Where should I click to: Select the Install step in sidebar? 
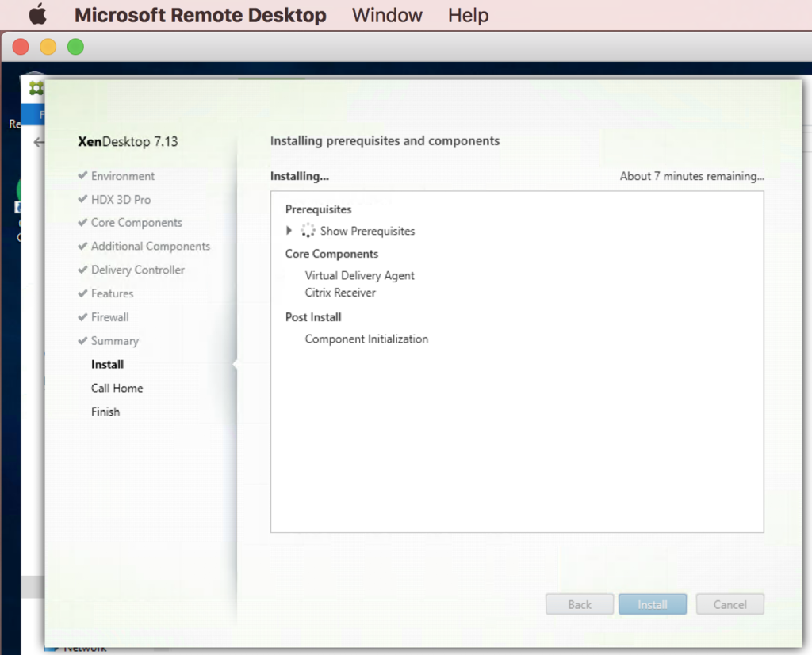pyautogui.click(x=107, y=365)
